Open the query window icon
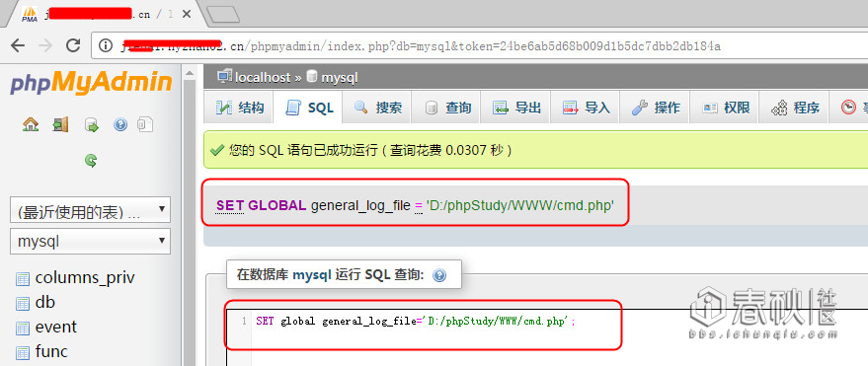868x366 pixels. (x=91, y=125)
